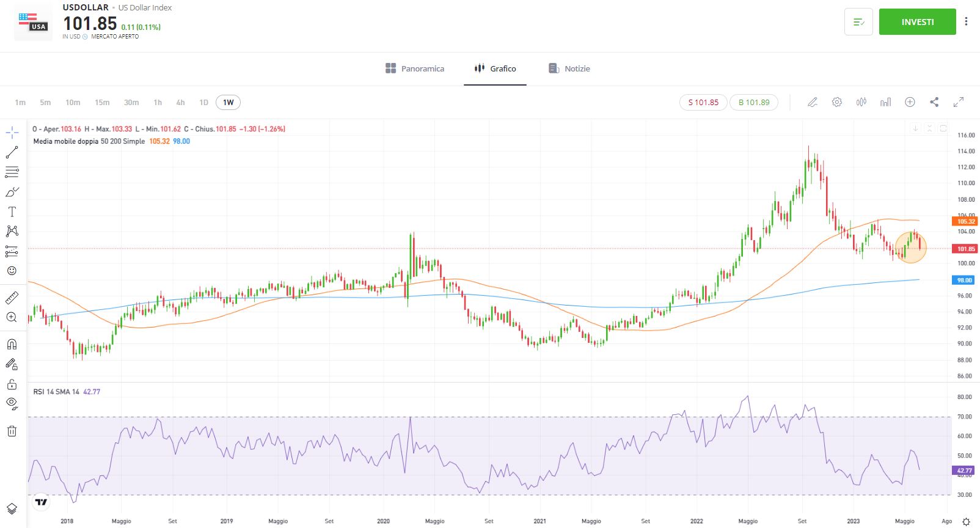
Task: Select the trend line drawing tool
Action: 12,152
